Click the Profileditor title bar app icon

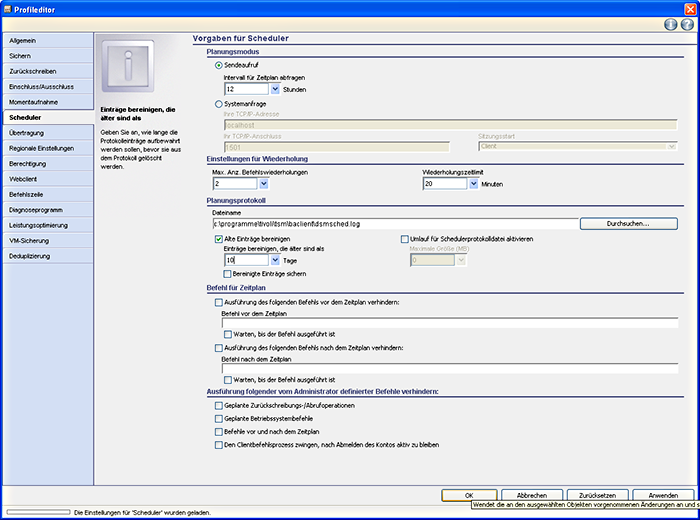(x=8, y=7)
